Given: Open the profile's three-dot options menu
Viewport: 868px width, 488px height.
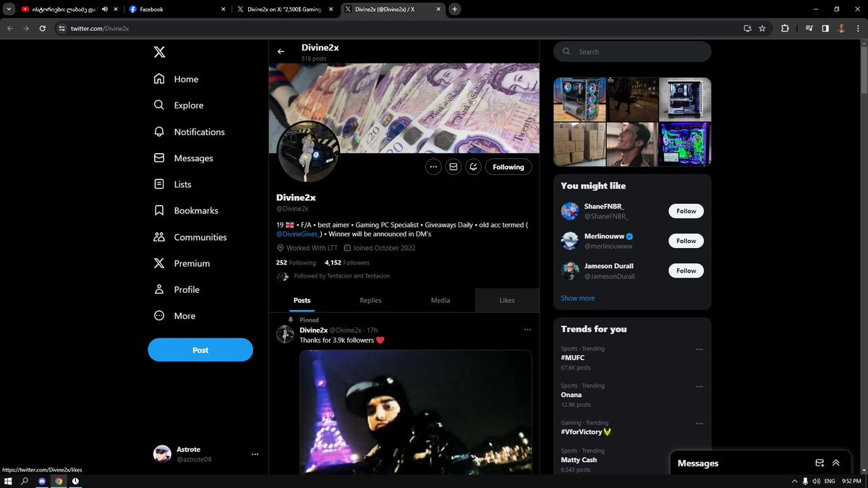Looking at the screenshot, I should (x=433, y=167).
